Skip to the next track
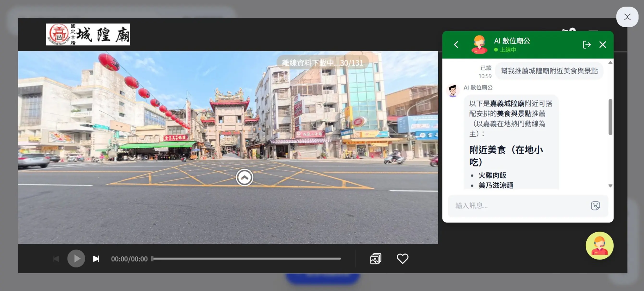This screenshot has width=644, height=291. (x=96, y=259)
